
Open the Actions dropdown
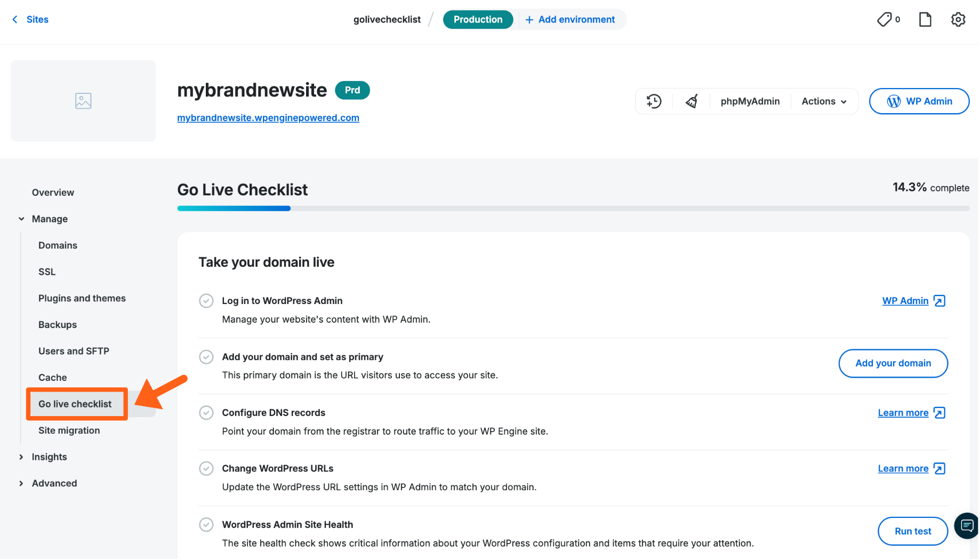pyautogui.click(x=823, y=101)
